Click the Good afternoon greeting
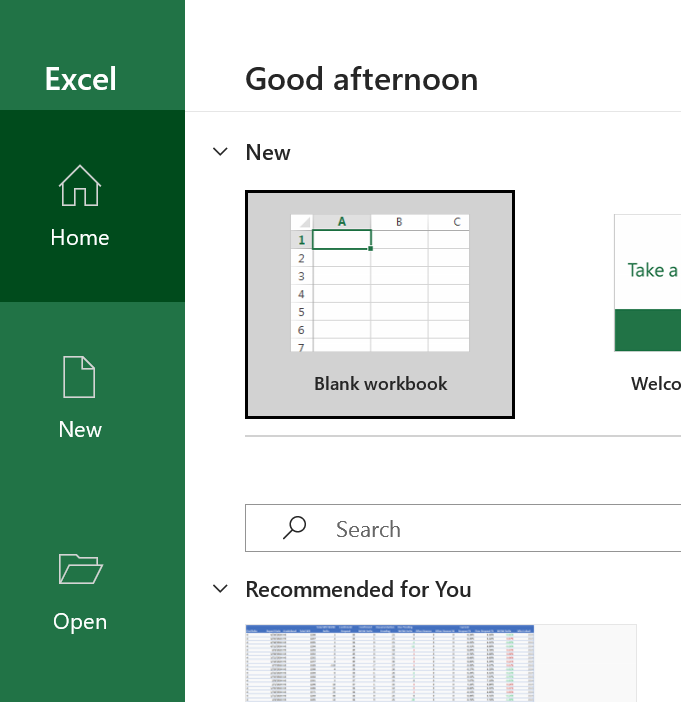Viewport: 681px width, 702px height. pos(362,79)
